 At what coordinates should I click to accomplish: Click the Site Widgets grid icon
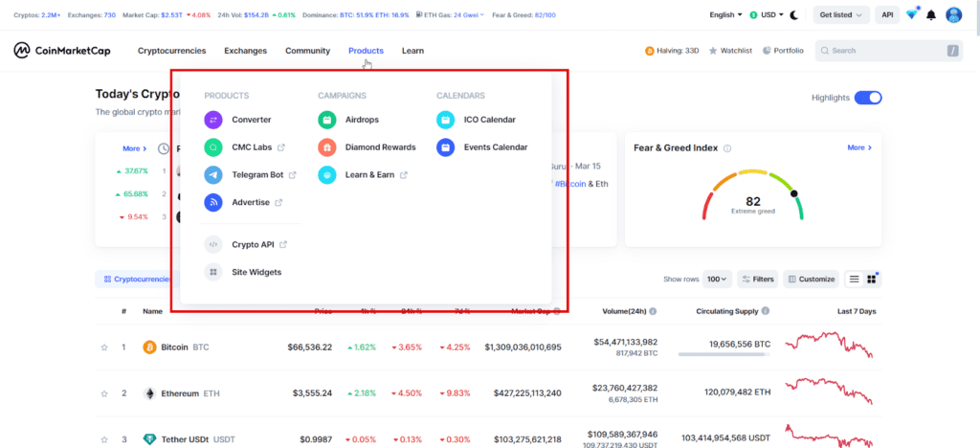point(213,272)
